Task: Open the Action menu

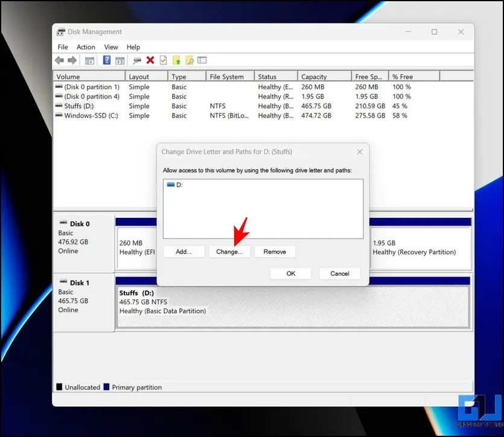Action: 86,47
